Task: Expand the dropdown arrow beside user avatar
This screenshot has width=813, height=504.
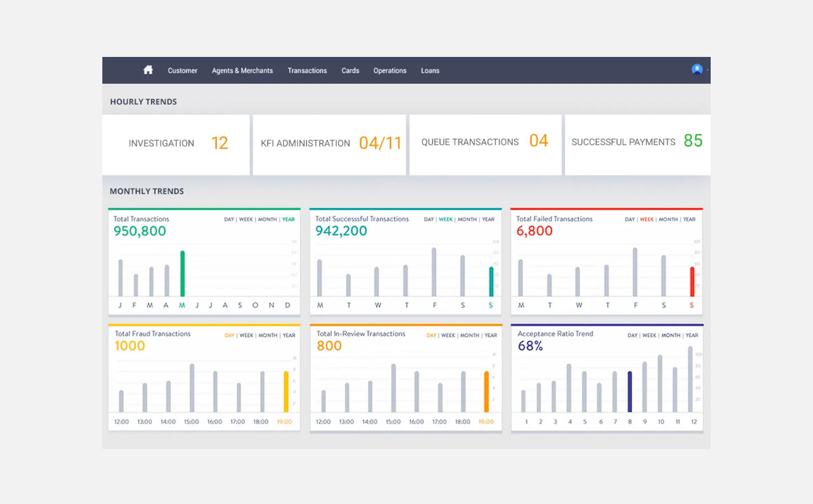Action: 707,70
